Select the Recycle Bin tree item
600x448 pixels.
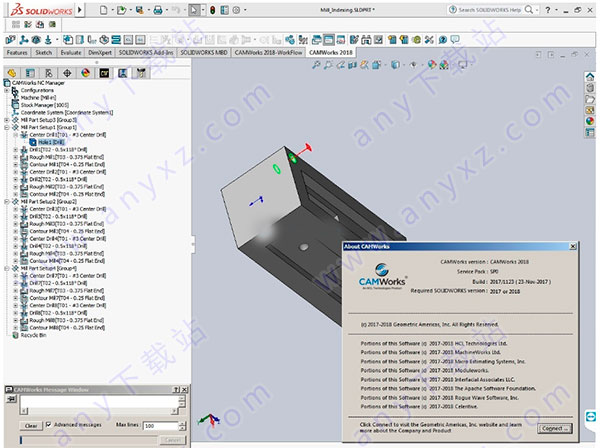point(33,335)
